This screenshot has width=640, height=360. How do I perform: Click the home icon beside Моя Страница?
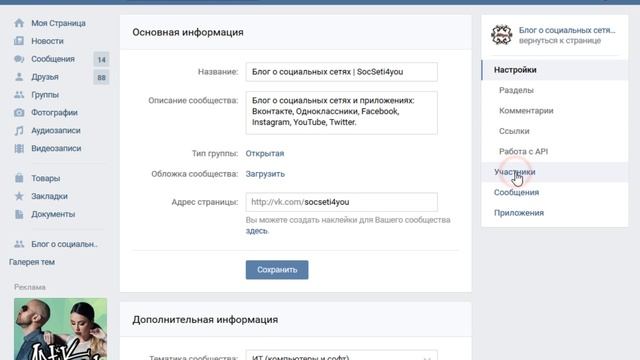pyautogui.click(x=19, y=23)
